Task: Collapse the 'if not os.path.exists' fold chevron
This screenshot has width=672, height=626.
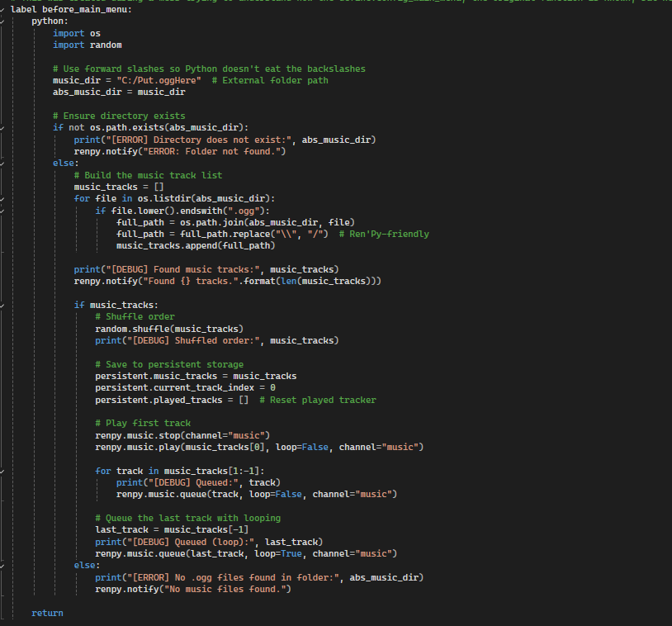Action: 2,128
